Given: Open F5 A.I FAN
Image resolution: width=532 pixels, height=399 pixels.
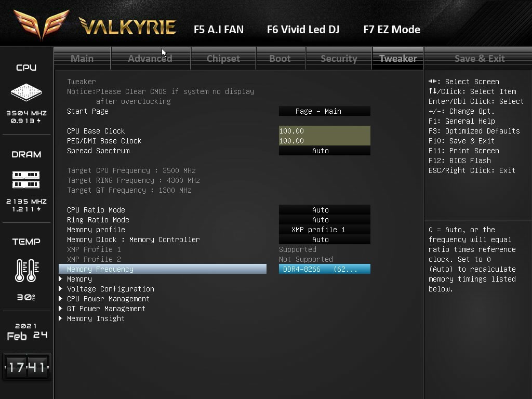Looking at the screenshot, I should (x=219, y=30).
